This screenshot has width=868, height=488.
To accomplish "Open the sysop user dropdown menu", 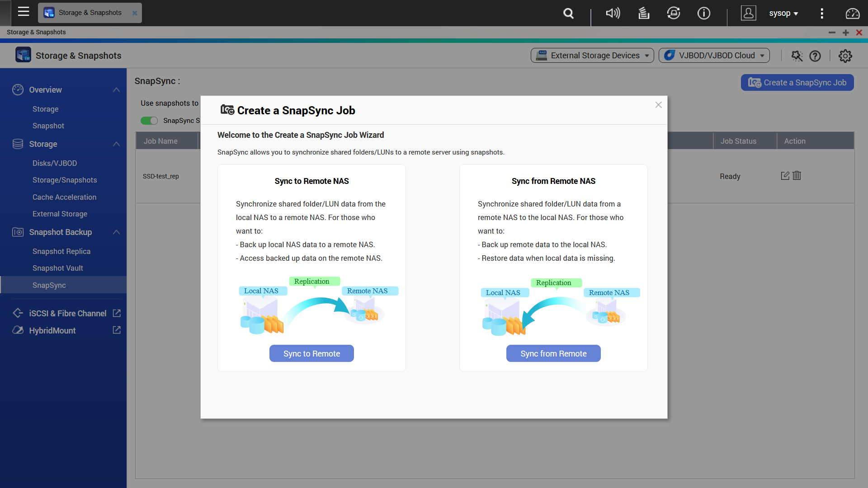I will [x=783, y=14].
